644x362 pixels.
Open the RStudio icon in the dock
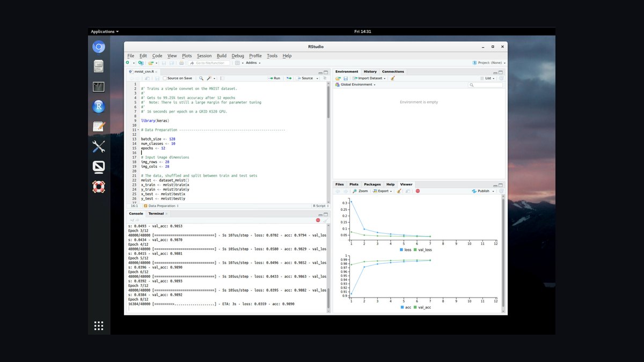(98, 107)
